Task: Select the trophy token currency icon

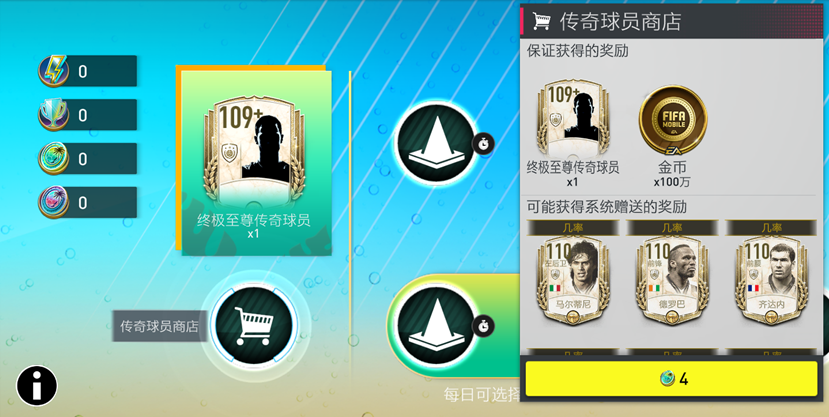Action: coord(53,115)
